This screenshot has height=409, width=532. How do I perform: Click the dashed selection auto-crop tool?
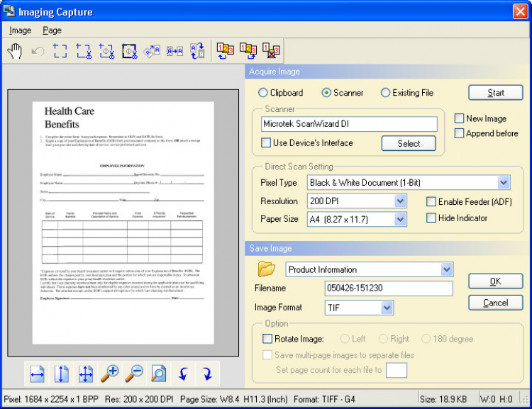[106, 51]
